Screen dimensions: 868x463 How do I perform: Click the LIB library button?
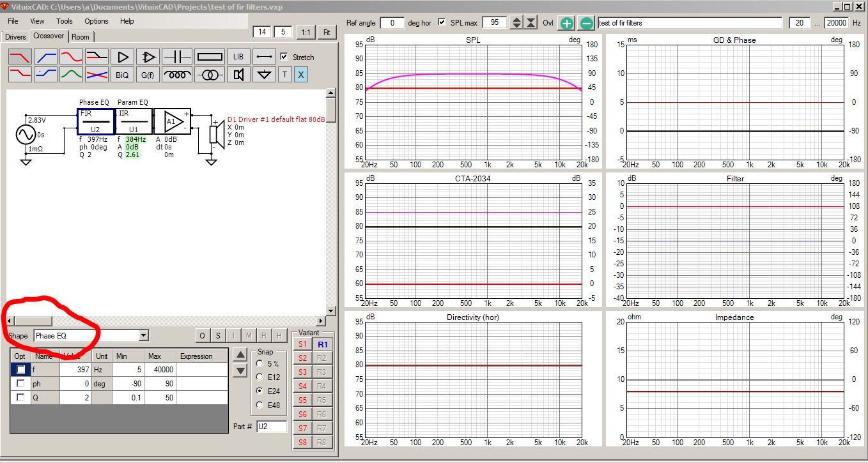coord(238,57)
